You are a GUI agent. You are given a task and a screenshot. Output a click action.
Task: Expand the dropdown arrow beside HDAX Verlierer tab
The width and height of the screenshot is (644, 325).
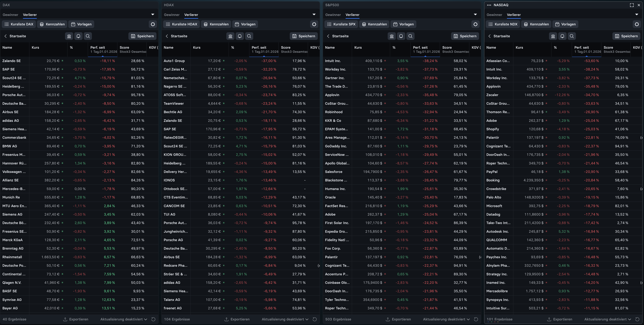[314, 14]
